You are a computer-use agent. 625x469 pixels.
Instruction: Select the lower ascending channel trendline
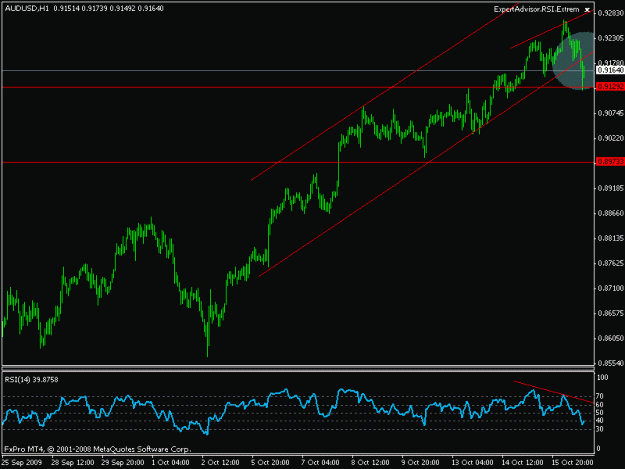[x=426, y=163]
